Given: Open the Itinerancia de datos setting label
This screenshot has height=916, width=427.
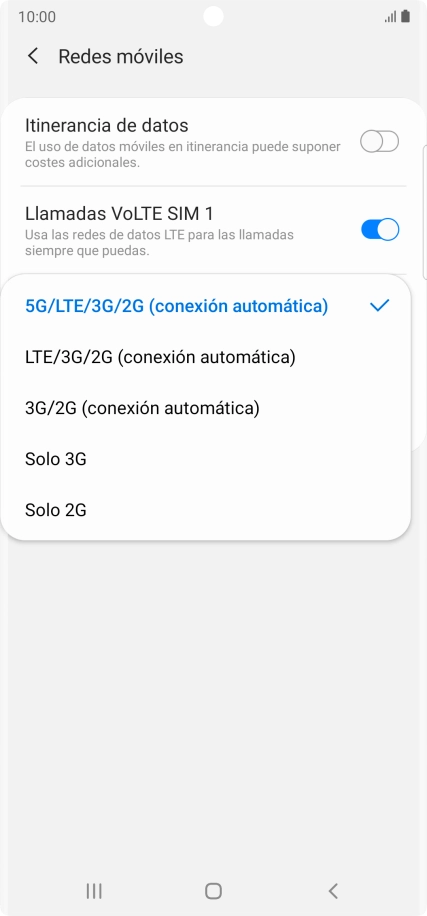Looking at the screenshot, I should (x=107, y=125).
